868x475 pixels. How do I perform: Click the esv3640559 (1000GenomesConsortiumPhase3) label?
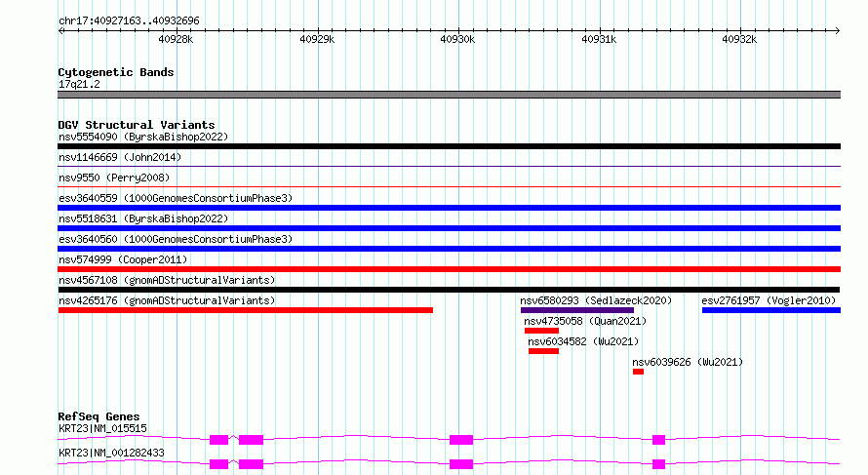[176, 198]
